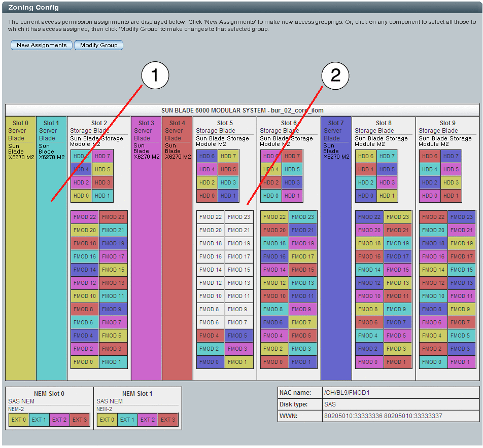483x448 pixels.
Task: Click HDD 0 in Slot 5
Action: click(207, 196)
